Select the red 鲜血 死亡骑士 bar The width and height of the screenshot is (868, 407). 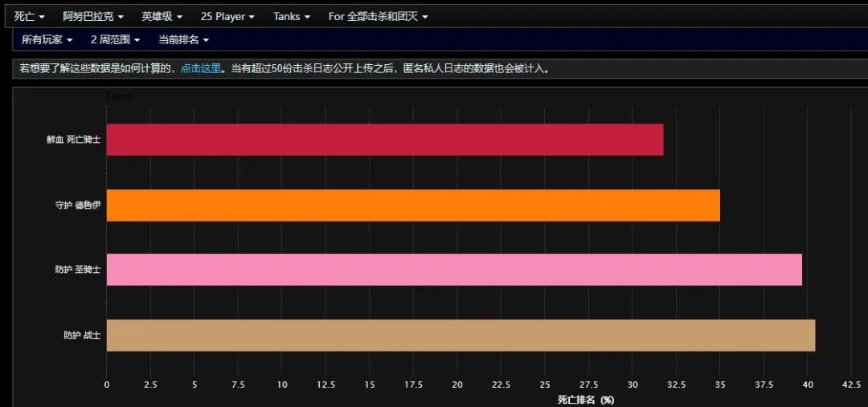tap(385, 140)
